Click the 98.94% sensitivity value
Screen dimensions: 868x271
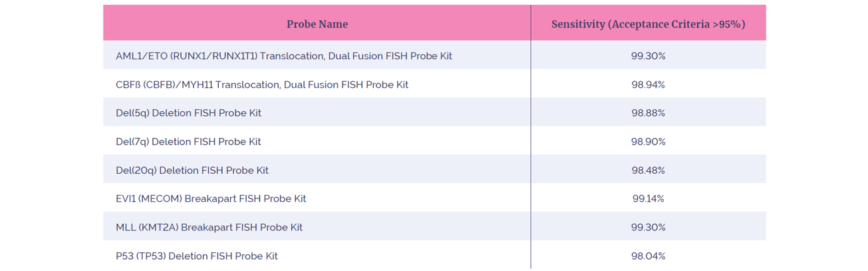(x=649, y=85)
